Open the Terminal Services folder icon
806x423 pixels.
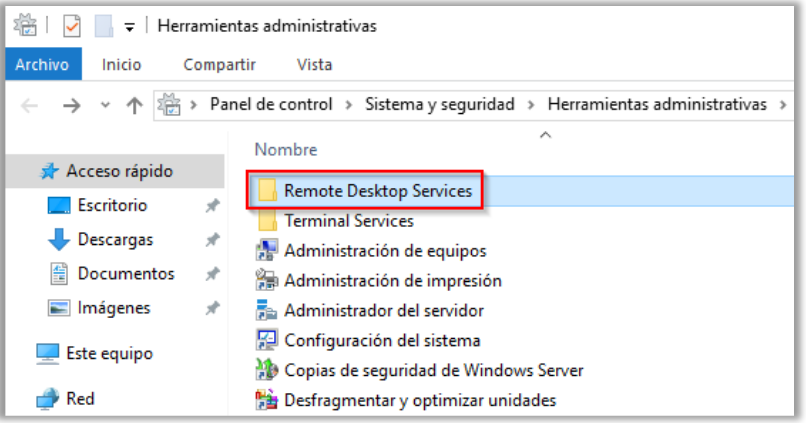coord(266,220)
